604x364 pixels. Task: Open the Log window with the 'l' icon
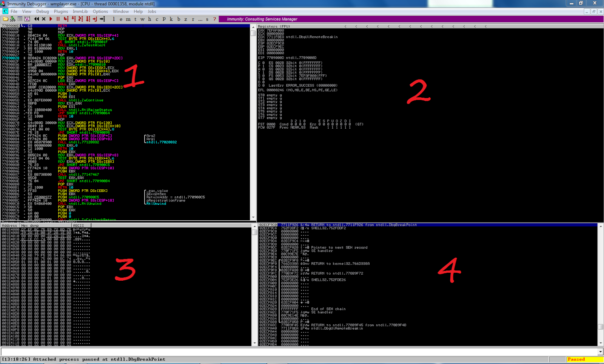[x=113, y=18]
